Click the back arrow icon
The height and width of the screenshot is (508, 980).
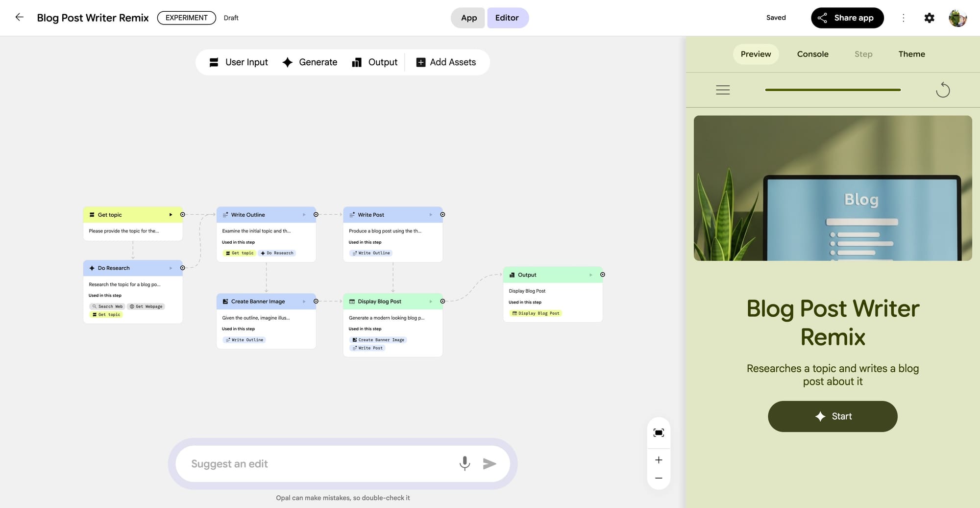pos(20,18)
